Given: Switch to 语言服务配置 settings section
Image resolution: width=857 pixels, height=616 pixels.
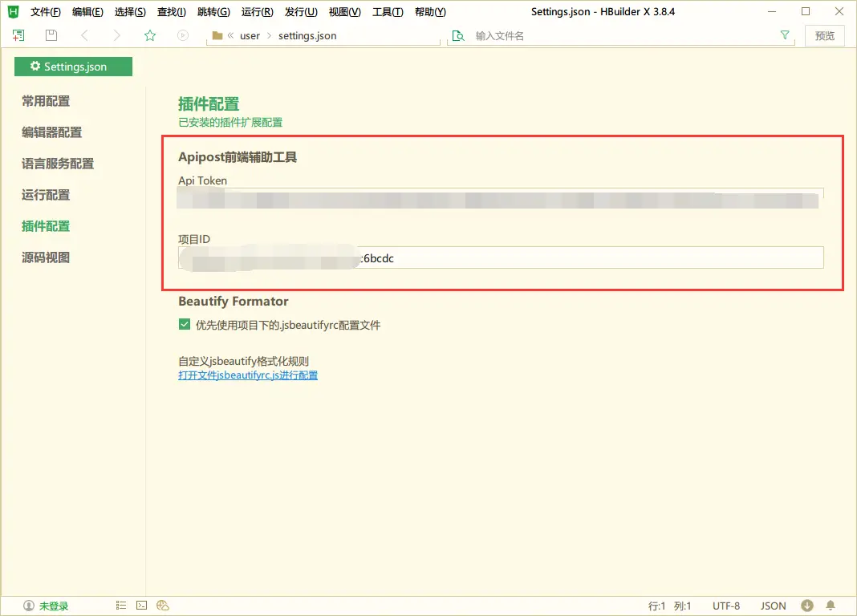Looking at the screenshot, I should (58, 164).
